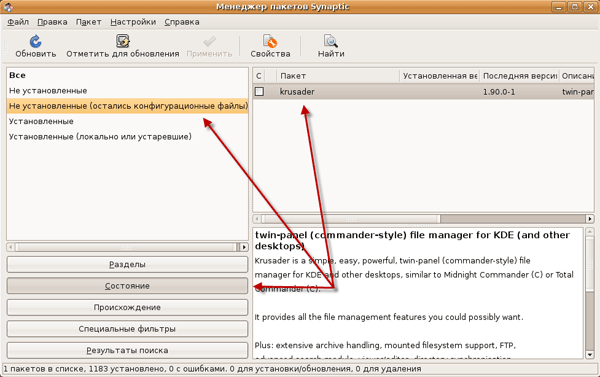Screen dimensions: 600x377
Task: Open the Справка menu
Action: [182, 22]
